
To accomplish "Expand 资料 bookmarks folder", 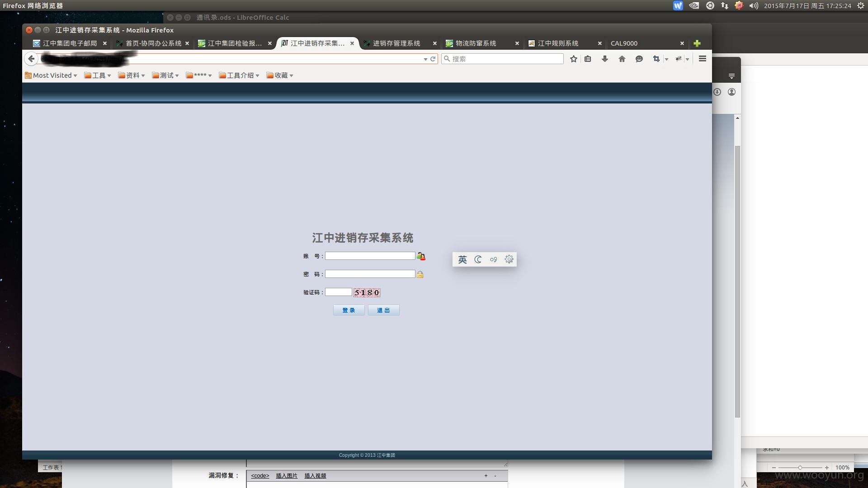I will tap(132, 75).
